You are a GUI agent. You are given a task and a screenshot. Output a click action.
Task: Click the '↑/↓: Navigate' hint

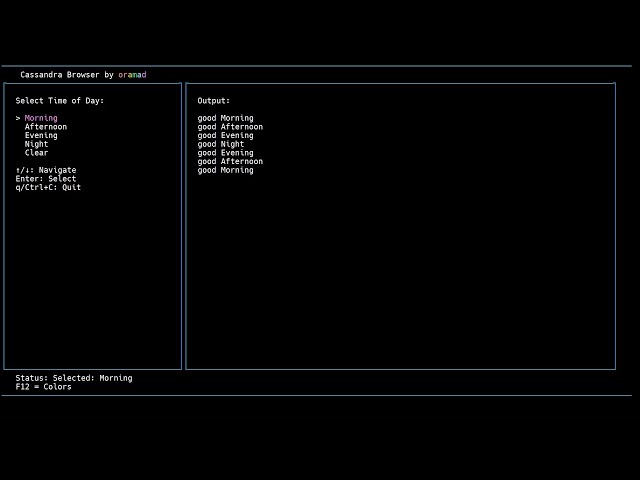pyautogui.click(x=46, y=170)
